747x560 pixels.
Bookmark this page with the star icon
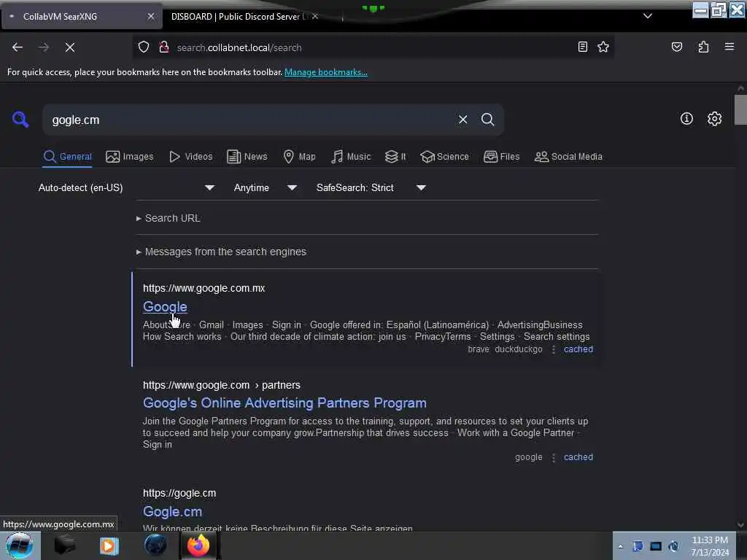coord(603,47)
